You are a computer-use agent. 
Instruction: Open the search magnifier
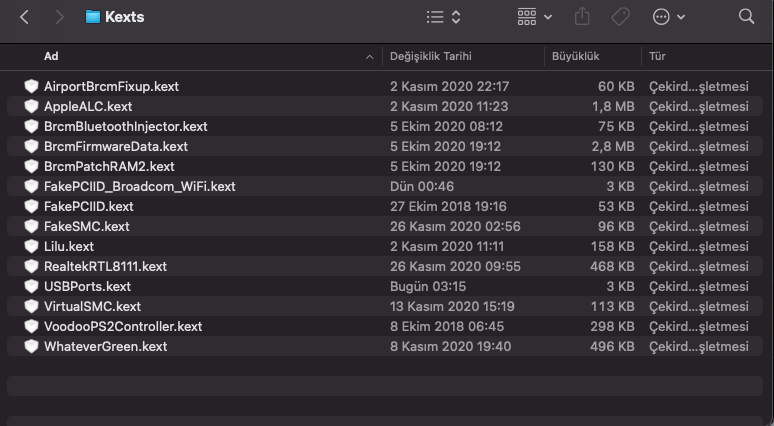(x=746, y=17)
